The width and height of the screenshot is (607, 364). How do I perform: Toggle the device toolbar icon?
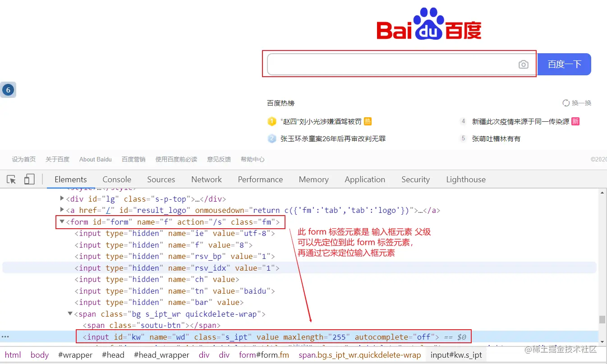pyautogui.click(x=29, y=180)
